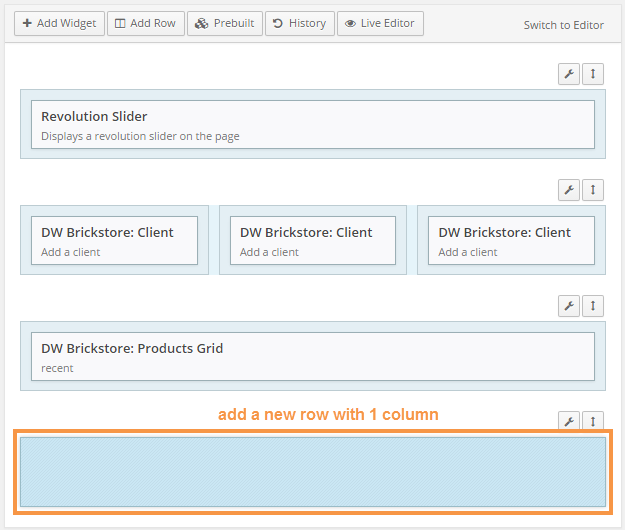Open wrench settings for Products Grid row
Viewport: 625px width, 530px height.
point(569,306)
